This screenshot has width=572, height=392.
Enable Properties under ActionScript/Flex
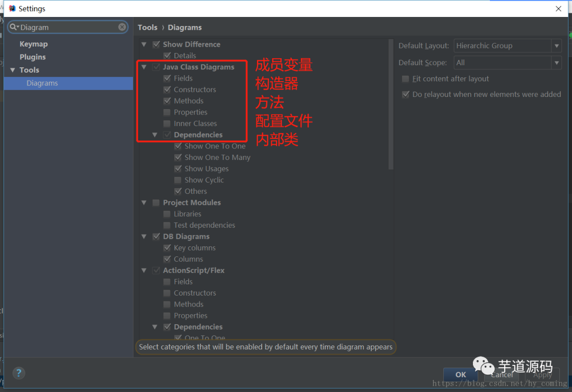click(x=167, y=316)
